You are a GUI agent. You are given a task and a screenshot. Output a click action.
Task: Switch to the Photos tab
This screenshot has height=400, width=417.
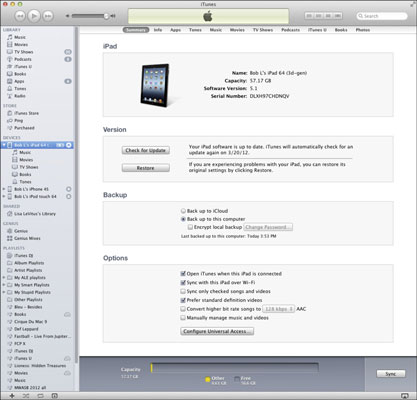tap(363, 30)
